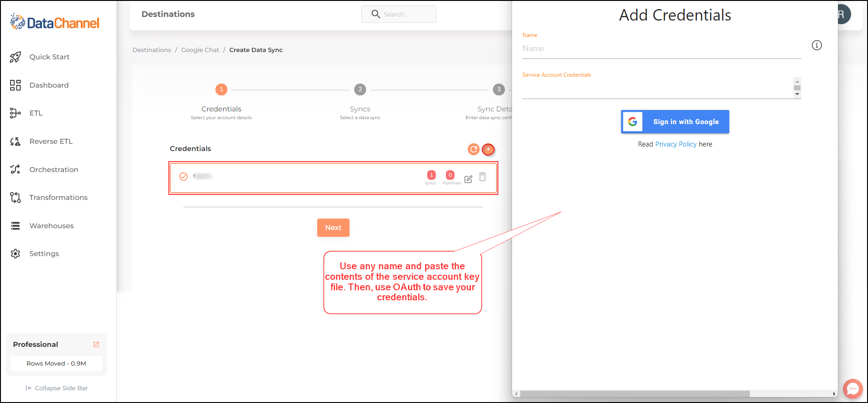Click the Pipelines count badge
868x403 pixels.
click(450, 175)
